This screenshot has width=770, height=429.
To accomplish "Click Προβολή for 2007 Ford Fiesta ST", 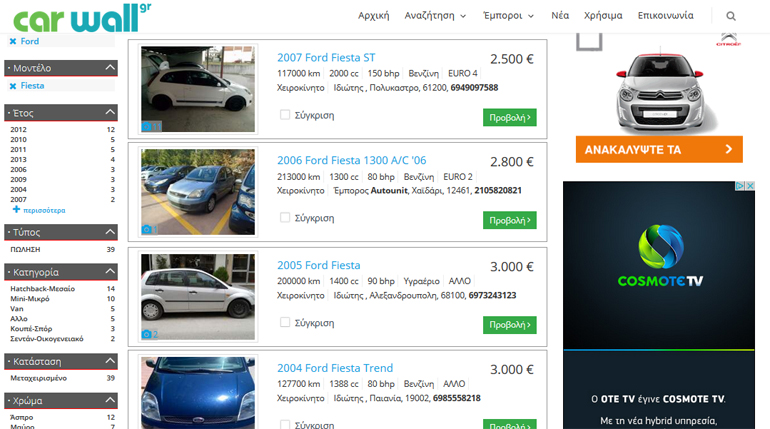I will (x=510, y=117).
